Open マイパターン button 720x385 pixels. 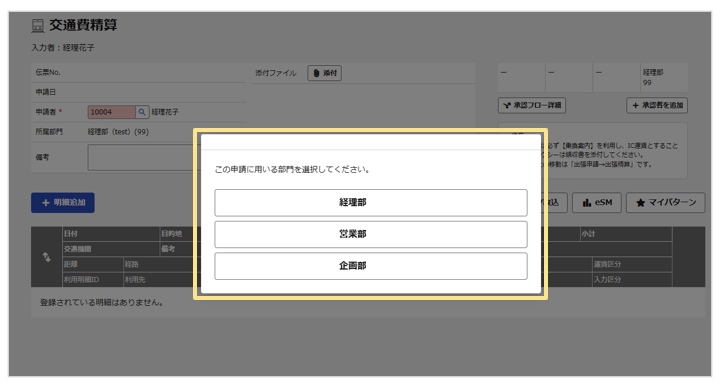666,203
